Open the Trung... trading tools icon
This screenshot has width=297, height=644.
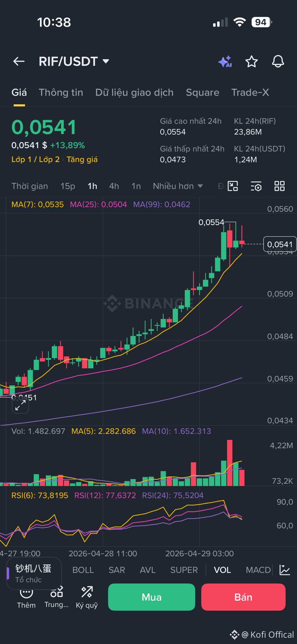[57, 597]
